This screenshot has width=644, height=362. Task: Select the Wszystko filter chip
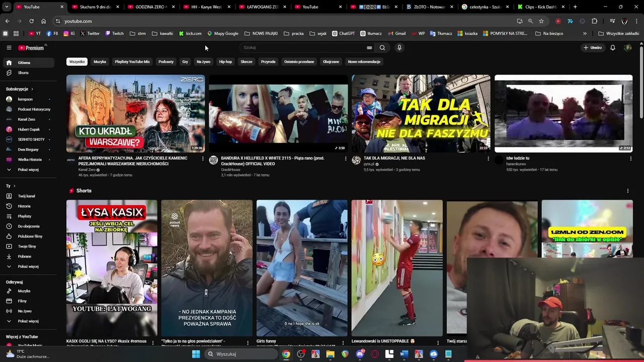tap(77, 62)
